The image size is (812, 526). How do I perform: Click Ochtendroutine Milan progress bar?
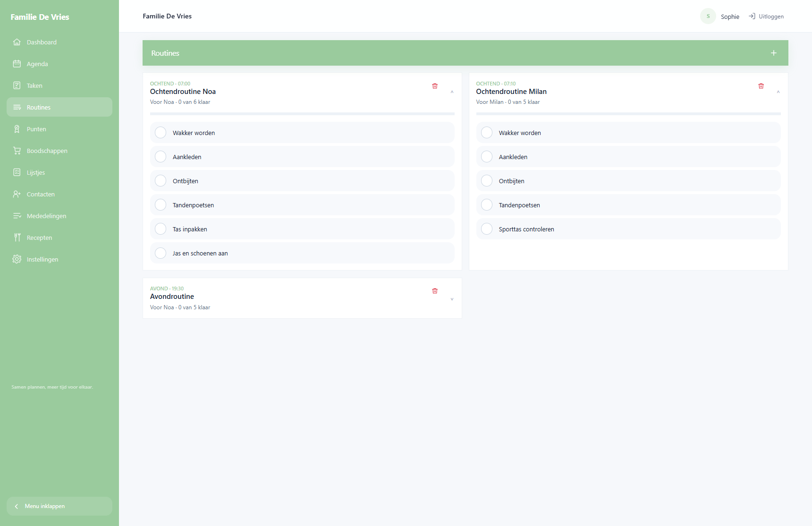point(628,114)
